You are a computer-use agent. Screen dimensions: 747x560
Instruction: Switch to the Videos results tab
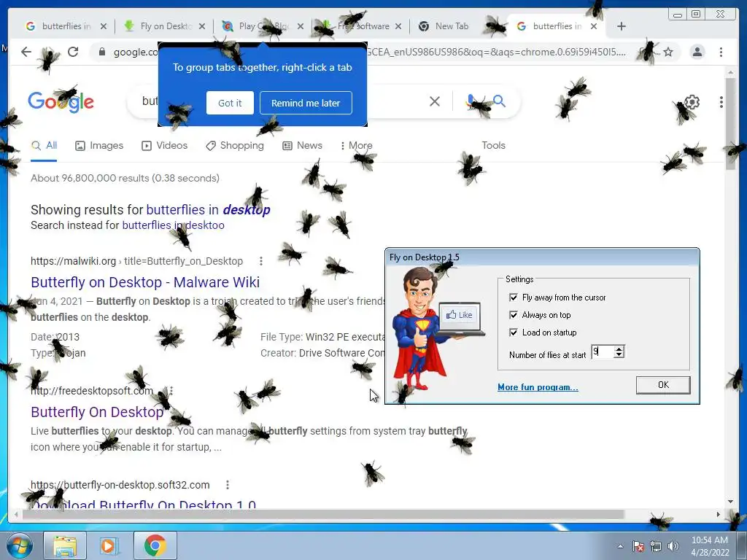(x=164, y=146)
